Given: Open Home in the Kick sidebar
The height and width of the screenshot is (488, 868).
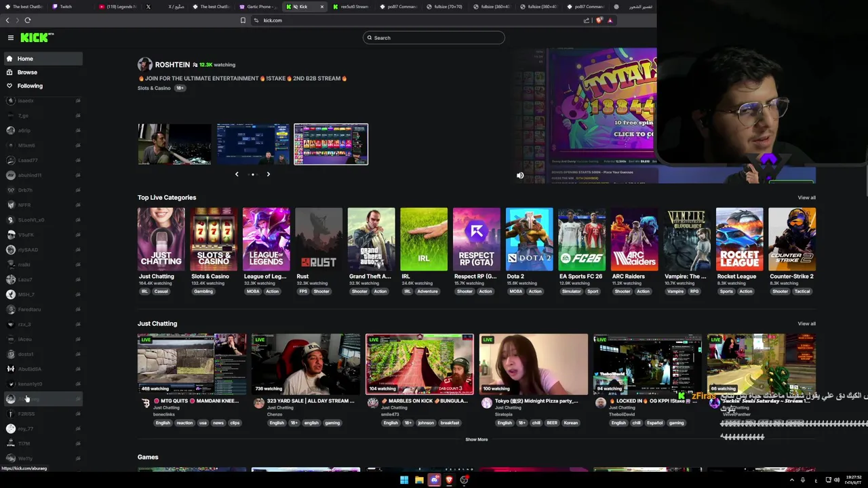Looking at the screenshot, I should 43,59.
